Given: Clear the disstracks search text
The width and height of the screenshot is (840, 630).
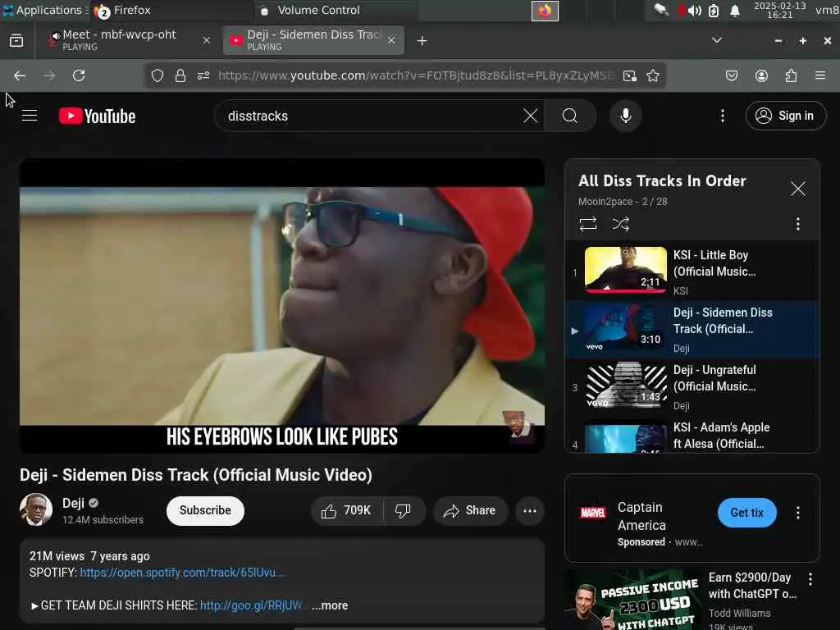Looking at the screenshot, I should (531, 116).
